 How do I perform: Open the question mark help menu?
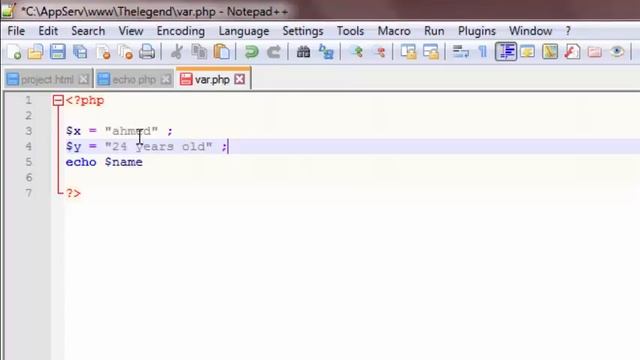click(x=568, y=31)
